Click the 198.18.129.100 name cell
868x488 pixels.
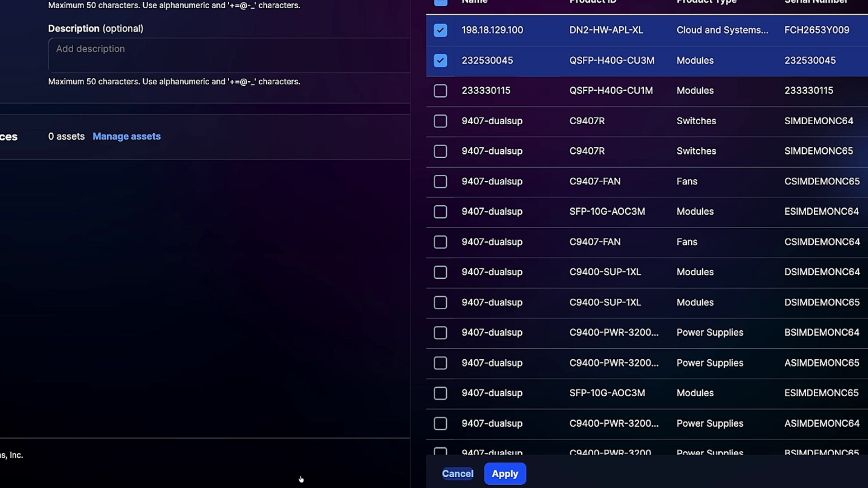[x=492, y=30]
